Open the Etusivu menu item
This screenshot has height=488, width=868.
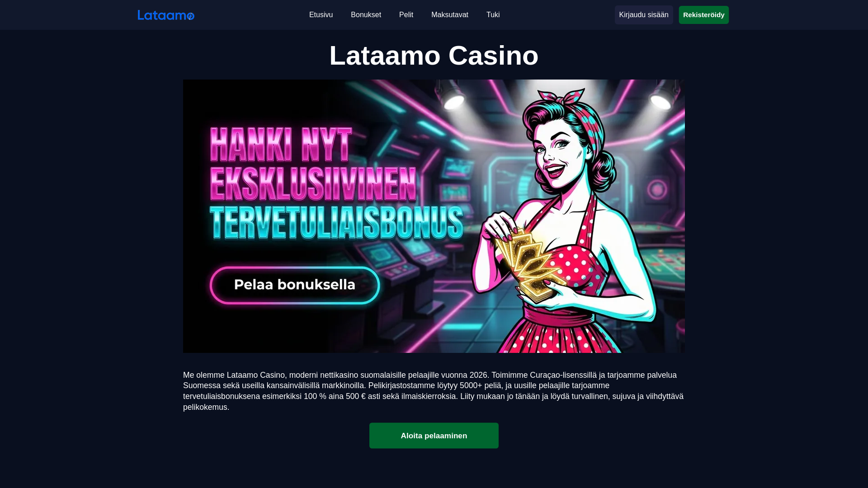321,15
